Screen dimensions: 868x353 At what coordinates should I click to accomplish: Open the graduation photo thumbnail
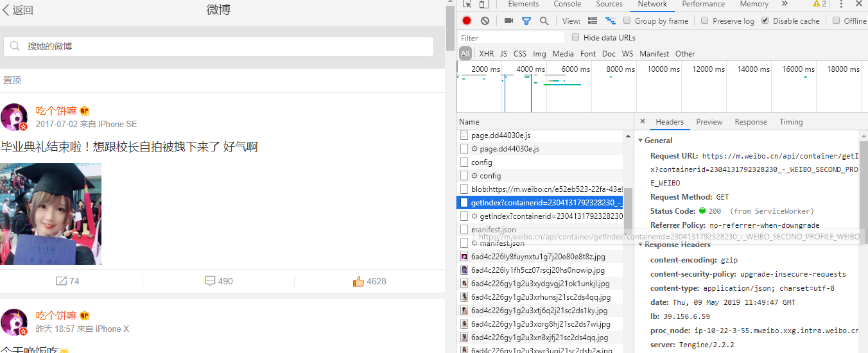click(x=51, y=214)
